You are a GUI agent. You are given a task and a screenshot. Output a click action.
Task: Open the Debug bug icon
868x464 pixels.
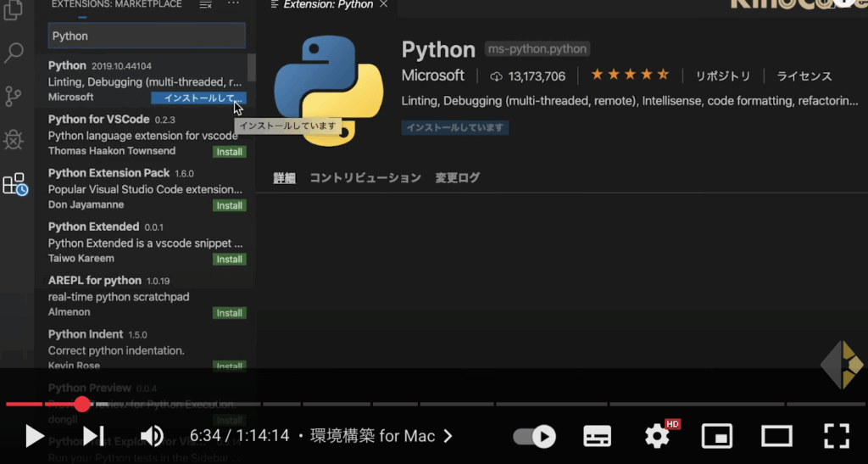pos(14,139)
